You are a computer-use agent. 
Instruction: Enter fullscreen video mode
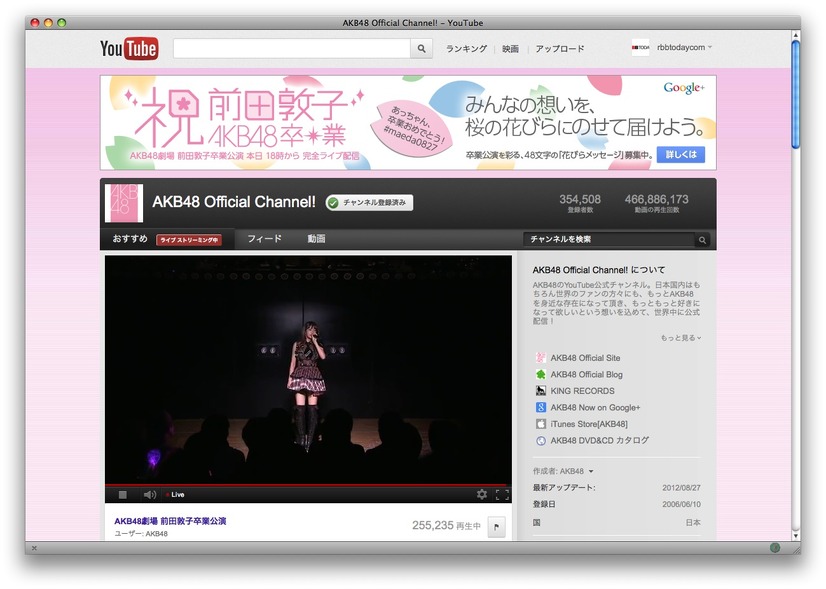(502, 494)
